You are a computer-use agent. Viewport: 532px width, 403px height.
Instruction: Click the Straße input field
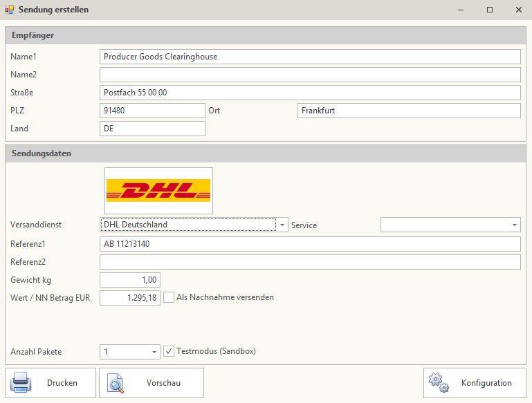click(x=309, y=93)
